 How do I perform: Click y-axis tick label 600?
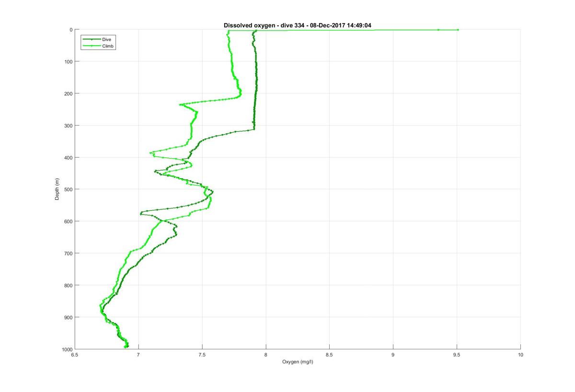pos(69,221)
